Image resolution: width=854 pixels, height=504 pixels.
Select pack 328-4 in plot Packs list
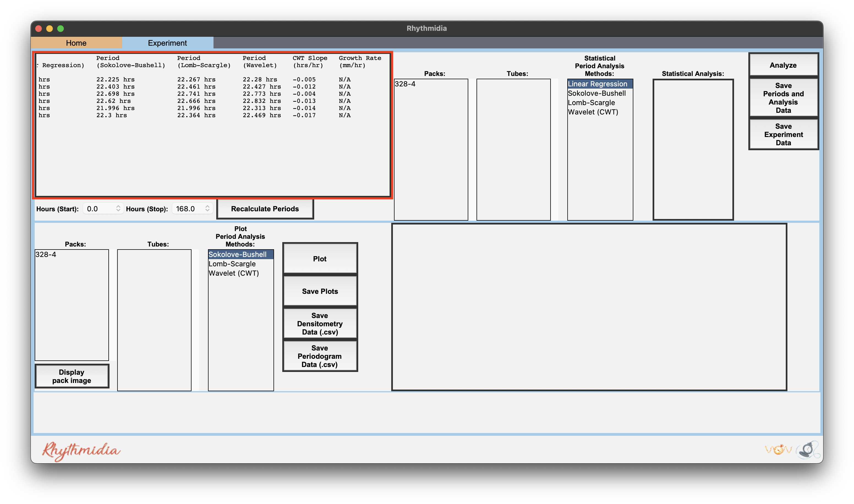click(72, 254)
